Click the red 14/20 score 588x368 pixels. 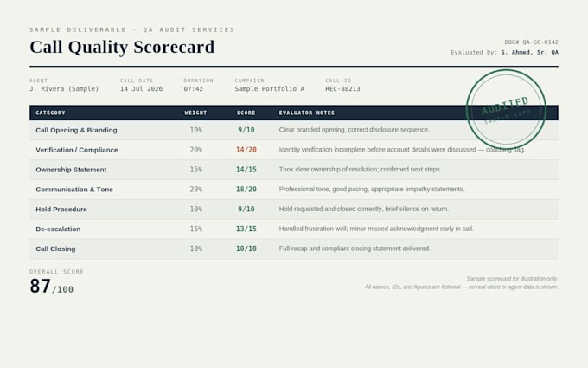[x=246, y=150]
